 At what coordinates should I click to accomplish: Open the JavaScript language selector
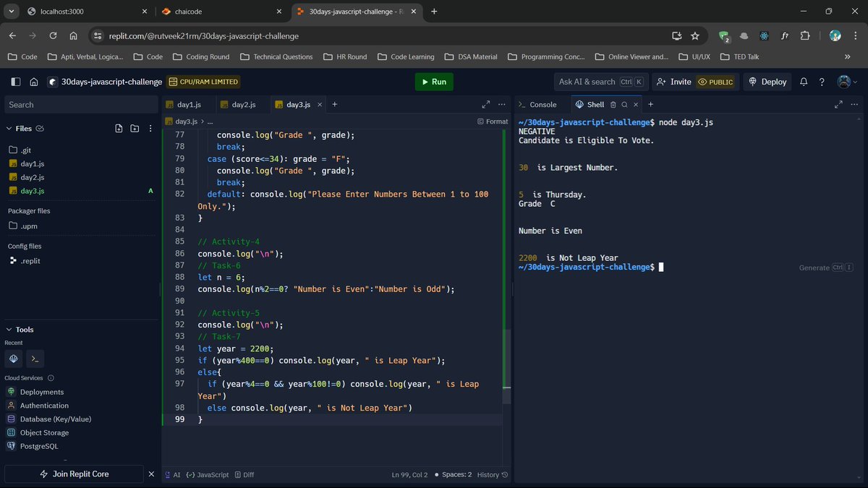208,475
